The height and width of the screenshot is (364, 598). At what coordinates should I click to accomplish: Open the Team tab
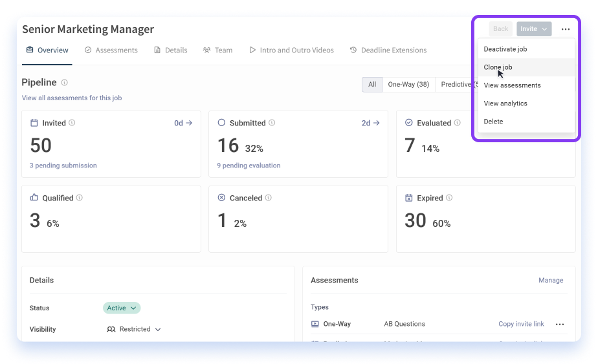coord(217,50)
